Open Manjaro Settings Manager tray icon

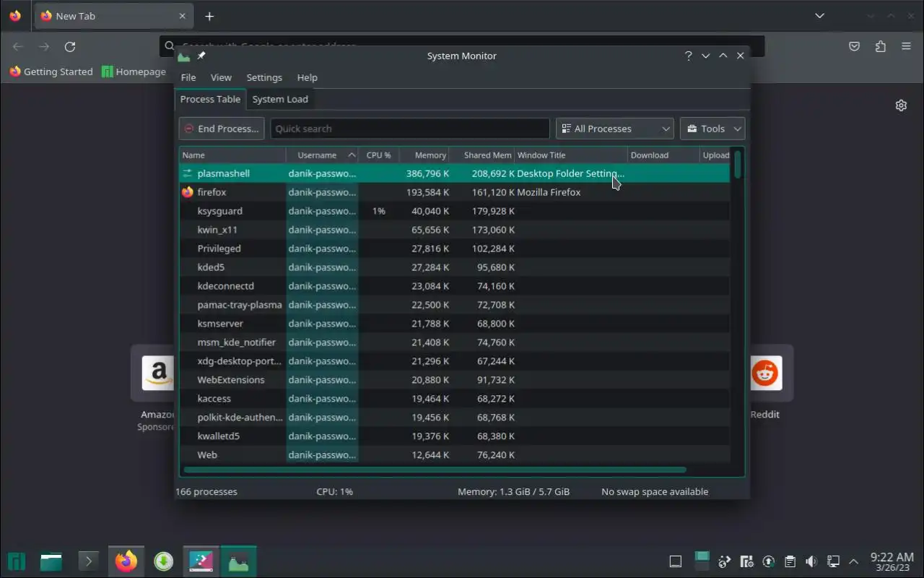747,561
